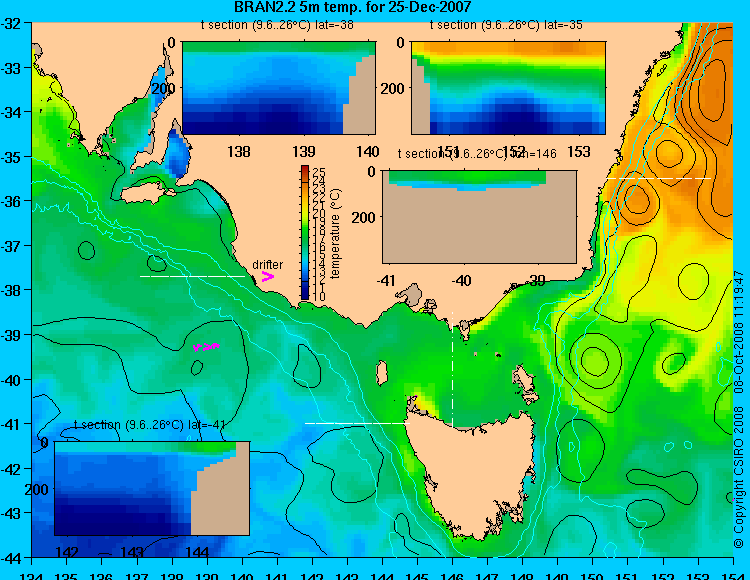The width and height of the screenshot is (750, 580).
Task: Click the 138 tick under the lat=-38 inset
Action: pos(239,152)
